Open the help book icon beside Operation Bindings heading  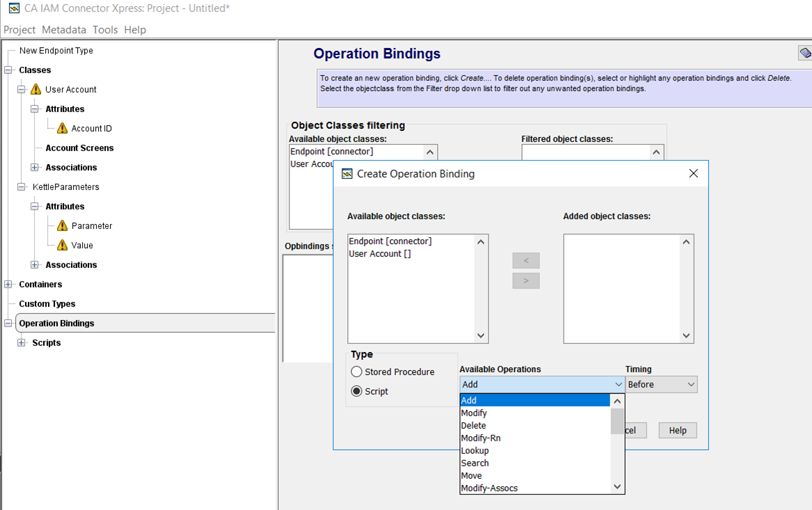point(805,53)
